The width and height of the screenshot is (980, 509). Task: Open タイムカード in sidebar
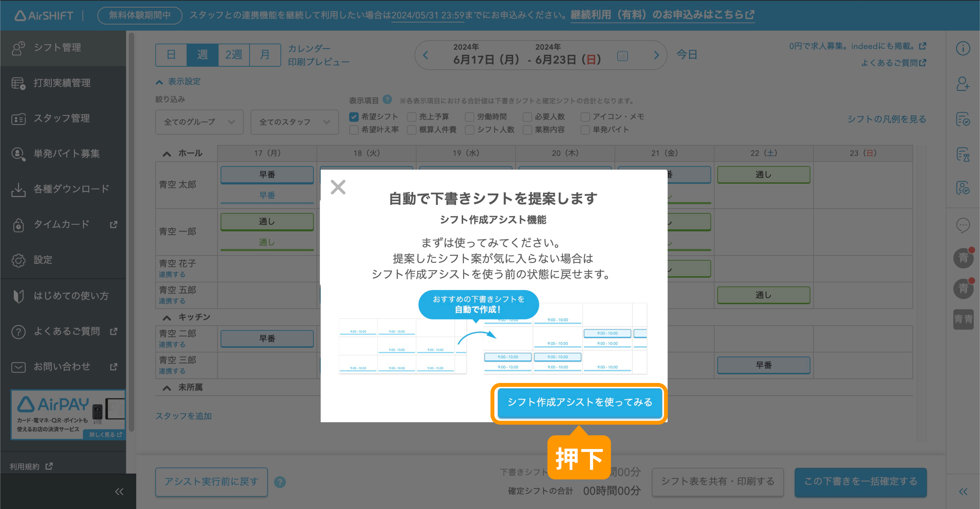coord(63,224)
